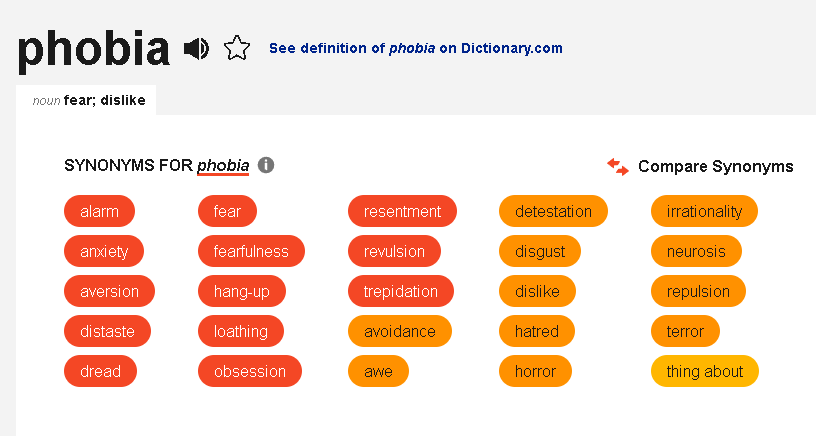Favorite the word with the star icon

tap(237, 48)
